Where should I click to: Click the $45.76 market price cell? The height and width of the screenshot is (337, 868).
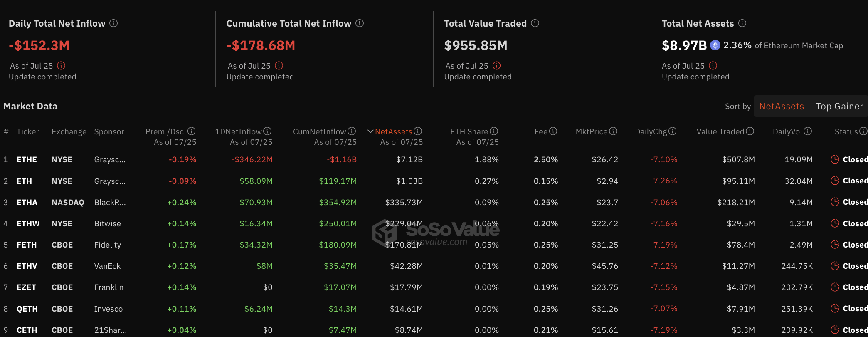pos(605,266)
